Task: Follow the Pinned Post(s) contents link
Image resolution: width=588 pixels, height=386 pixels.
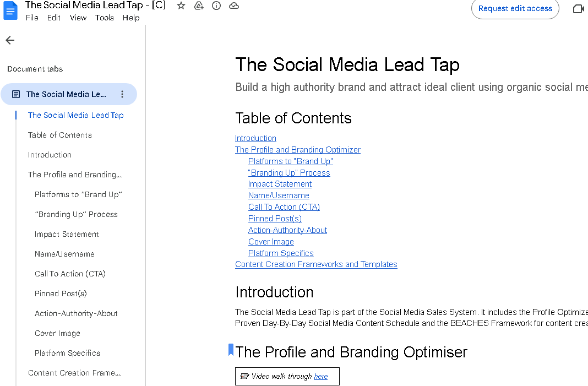Action: (x=275, y=219)
